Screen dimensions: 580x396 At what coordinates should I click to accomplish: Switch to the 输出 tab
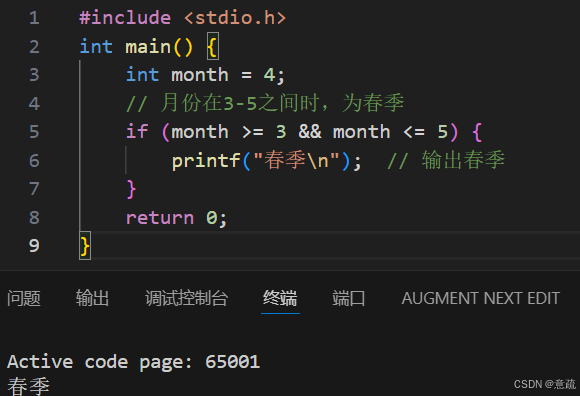92,298
